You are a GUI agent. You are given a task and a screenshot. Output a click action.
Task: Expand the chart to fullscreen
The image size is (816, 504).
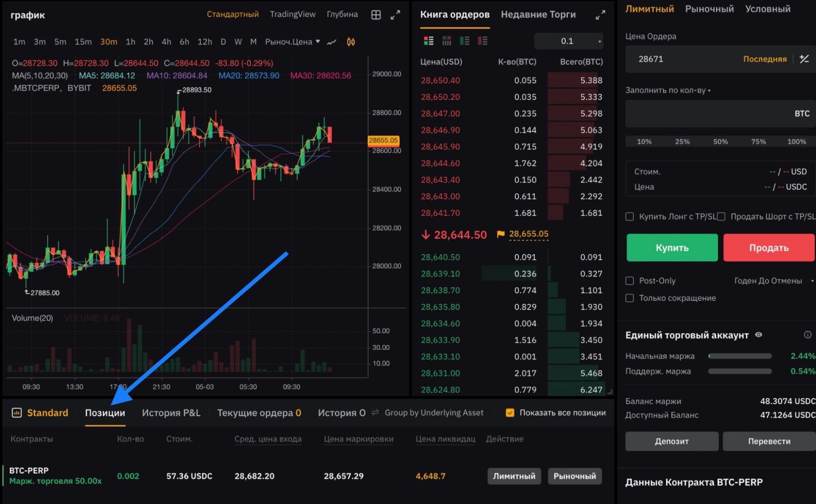(x=395, y=15)
